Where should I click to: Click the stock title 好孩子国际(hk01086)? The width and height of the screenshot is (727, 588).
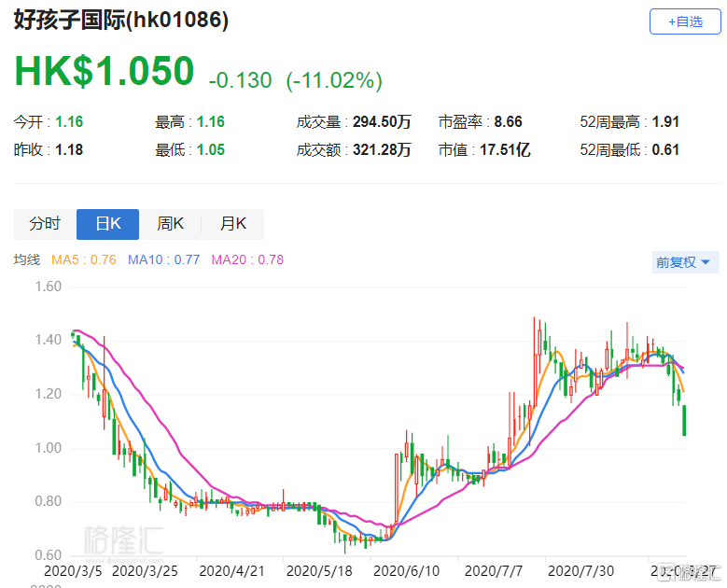121,21
